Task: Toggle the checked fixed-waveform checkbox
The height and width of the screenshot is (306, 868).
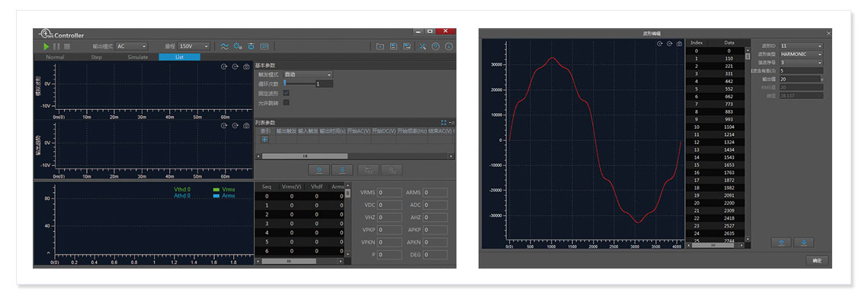Action: coord(287,93)
